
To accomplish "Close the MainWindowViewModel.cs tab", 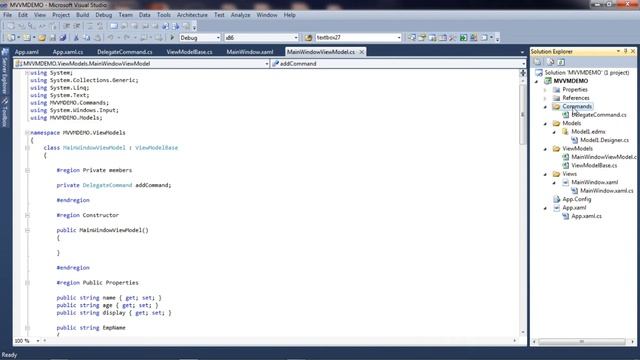I will pos(362,52).
